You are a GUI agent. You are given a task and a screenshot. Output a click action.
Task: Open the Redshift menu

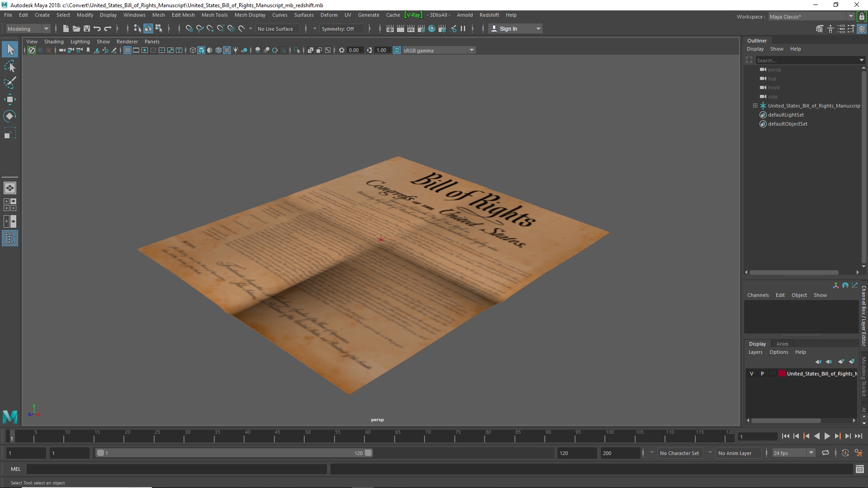tap(489, 15)
